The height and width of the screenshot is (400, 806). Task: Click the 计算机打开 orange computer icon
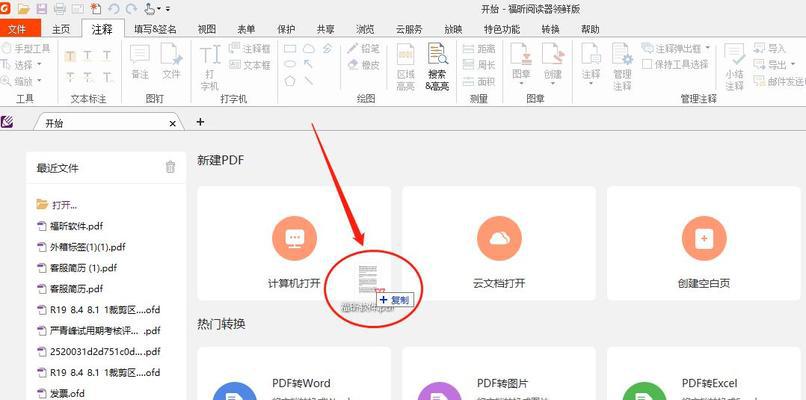(x=295, y=239)
